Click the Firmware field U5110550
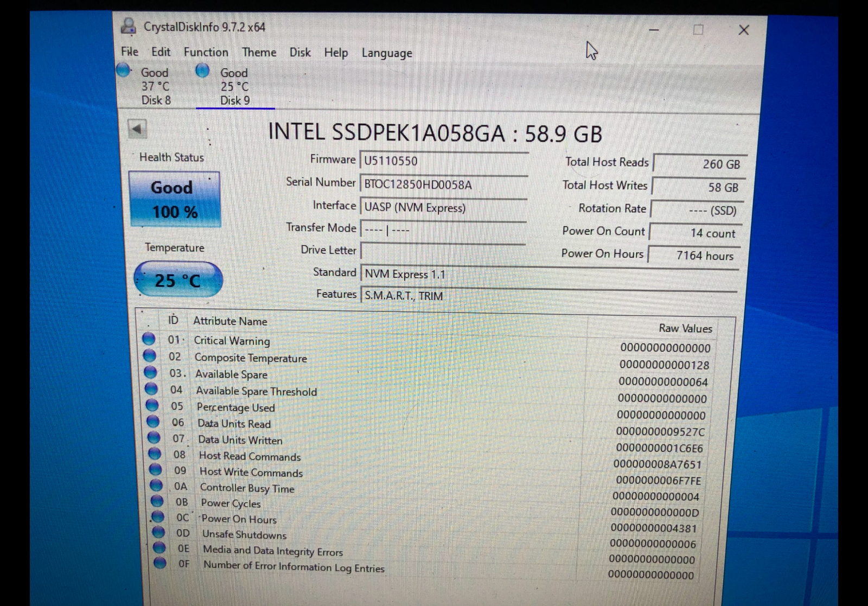The height and width of the screenshot is (606, 868). tap(444, 161)
